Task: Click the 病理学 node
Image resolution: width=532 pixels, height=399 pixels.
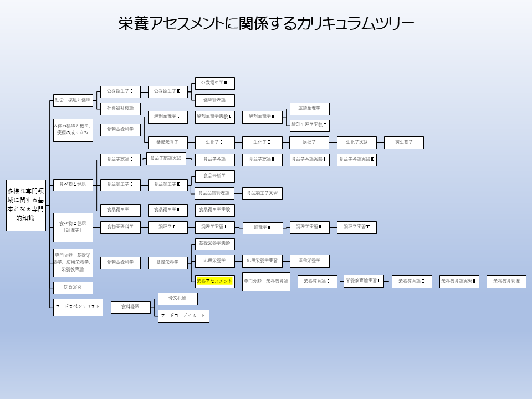Action: coord(309,142)
